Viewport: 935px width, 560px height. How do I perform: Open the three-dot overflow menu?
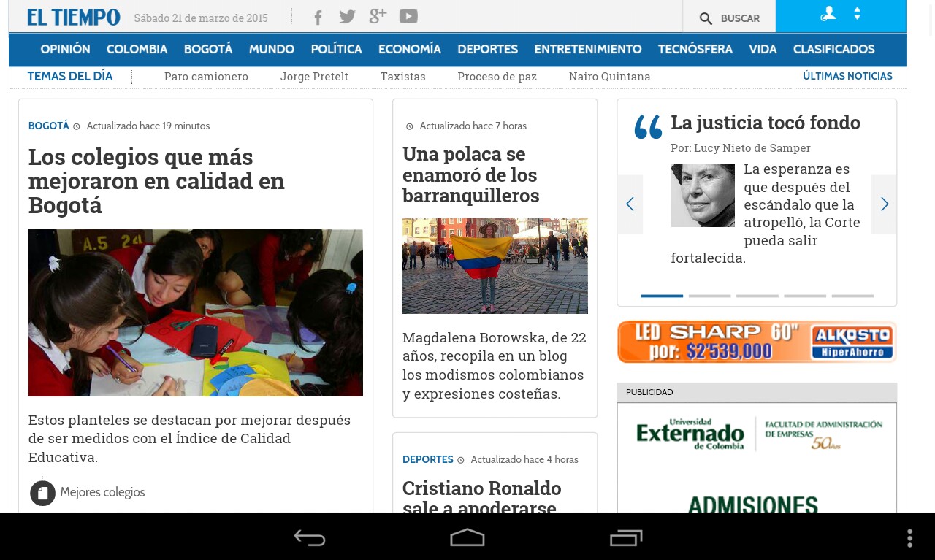(909, 538)
